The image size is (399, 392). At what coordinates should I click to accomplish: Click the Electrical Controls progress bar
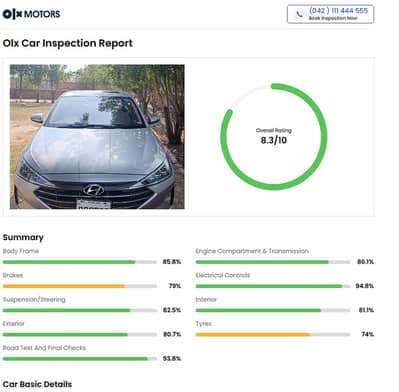pyautogui.click(x=273, y=286)
